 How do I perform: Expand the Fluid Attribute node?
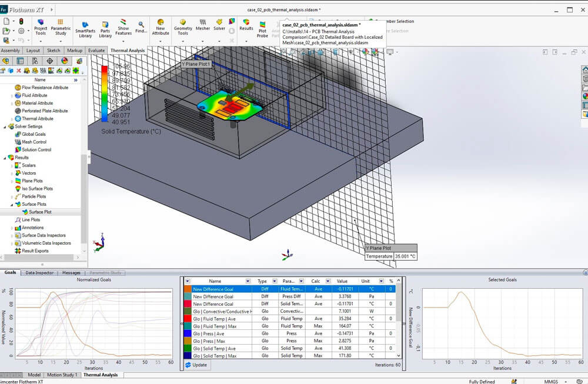click(12, 96)
